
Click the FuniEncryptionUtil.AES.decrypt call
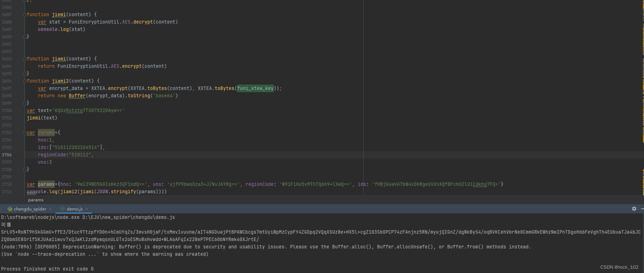(123, 22)
